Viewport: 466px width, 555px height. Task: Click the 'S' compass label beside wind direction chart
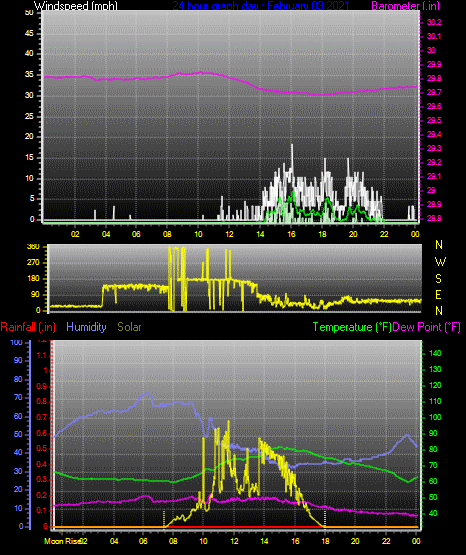point(438,279)
